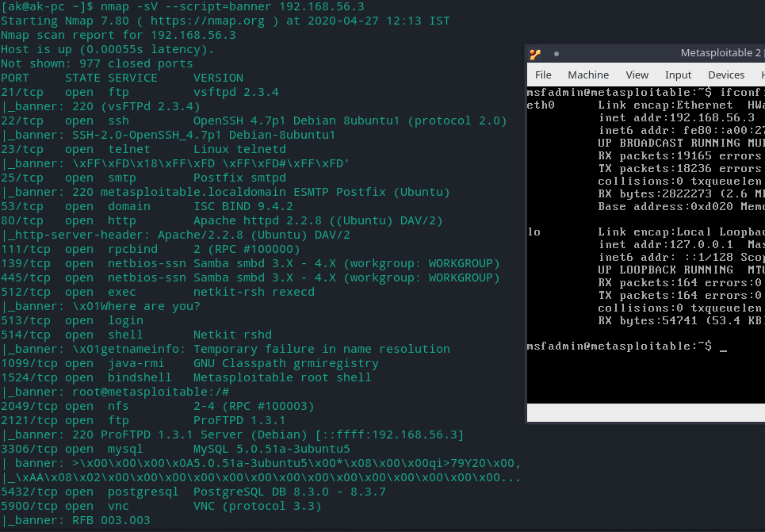Click the 25/tcp smtp Postfix smtpd row

click(x=143, y=178)
